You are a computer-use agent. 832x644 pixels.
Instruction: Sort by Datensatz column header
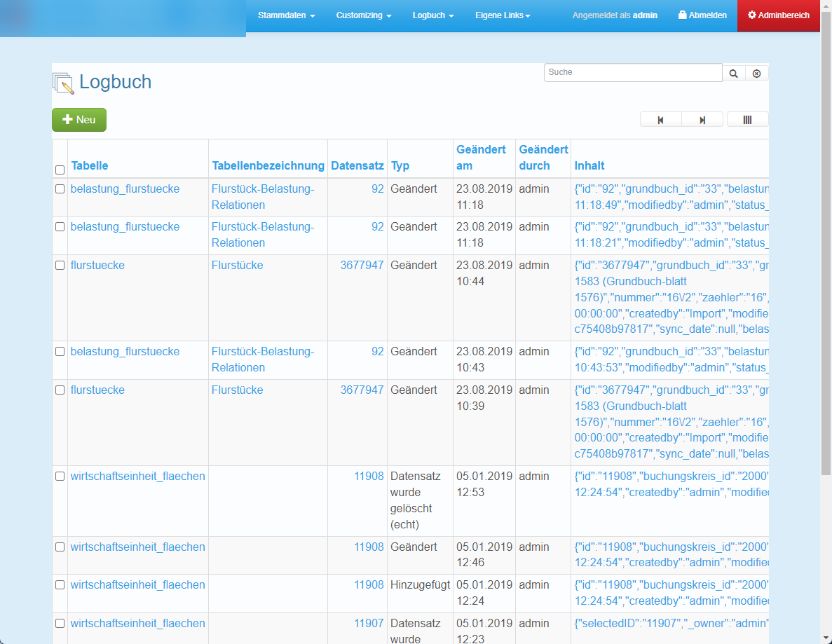(x=357, y=165)
